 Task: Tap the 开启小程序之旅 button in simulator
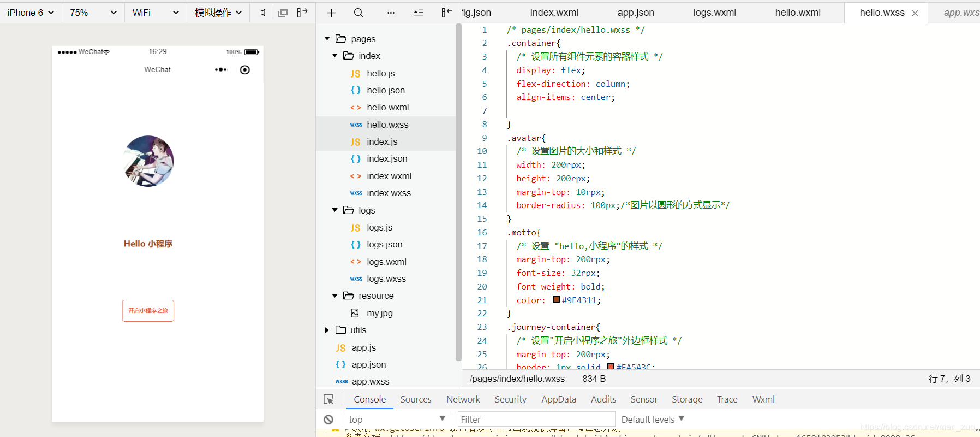[148, 311]
